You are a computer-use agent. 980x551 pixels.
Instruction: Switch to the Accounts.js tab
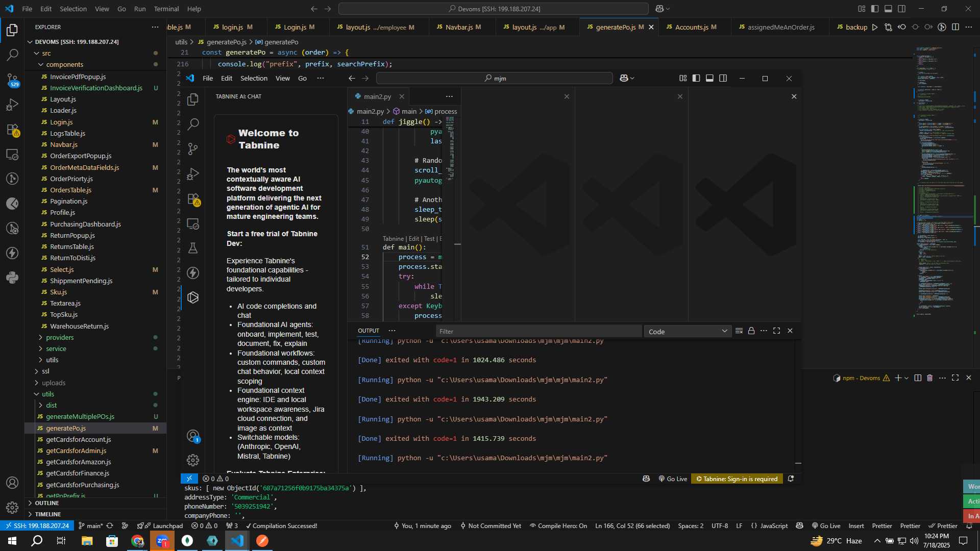(695, 27)
